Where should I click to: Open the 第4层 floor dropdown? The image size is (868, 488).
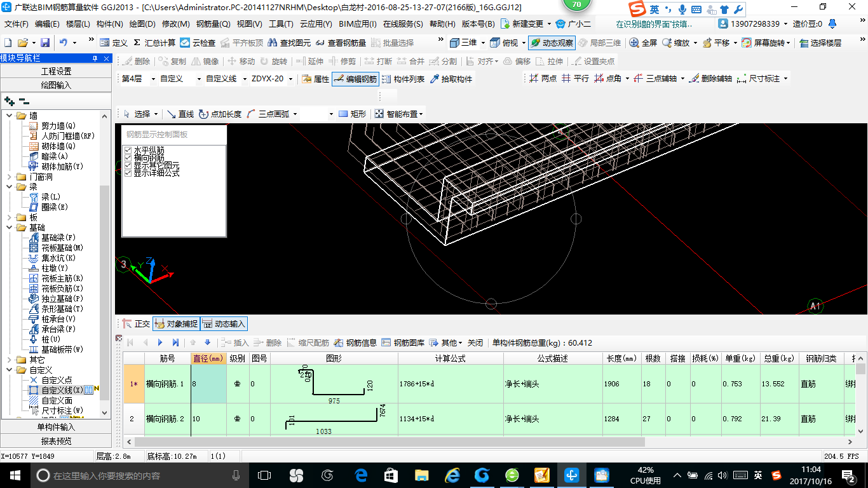coord(153,79)
